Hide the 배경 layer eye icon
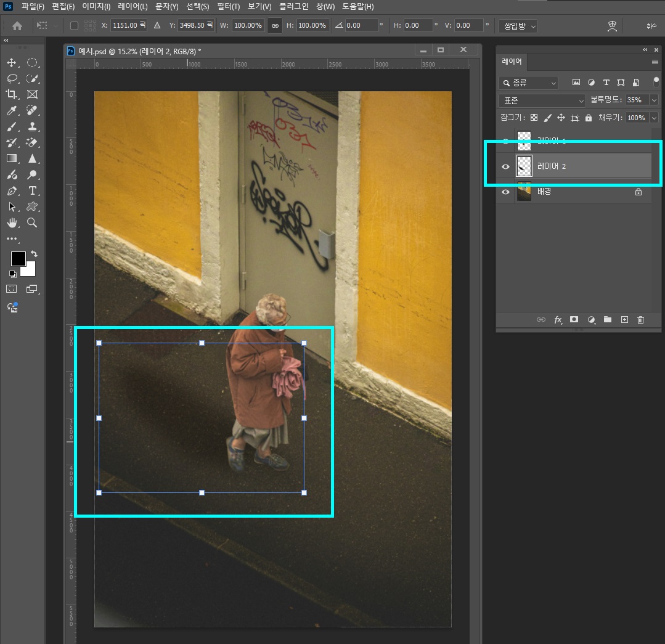 tap(505, 192)
